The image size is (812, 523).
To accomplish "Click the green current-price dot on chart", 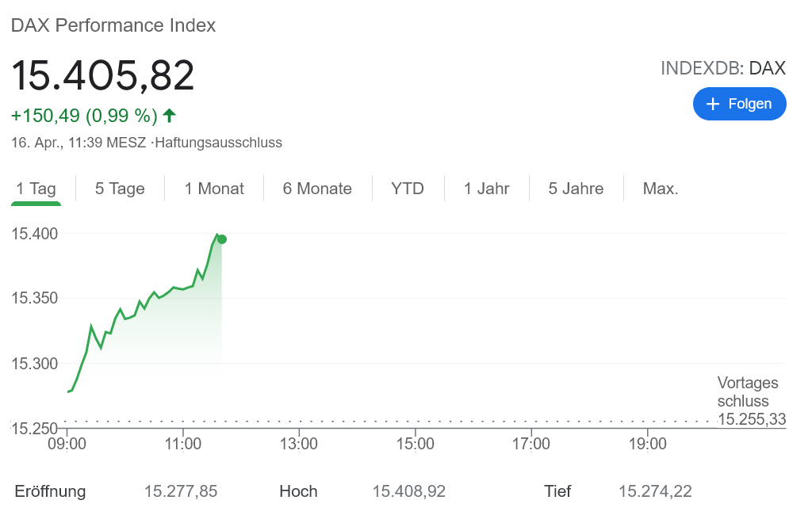I will tap(222, 239).
